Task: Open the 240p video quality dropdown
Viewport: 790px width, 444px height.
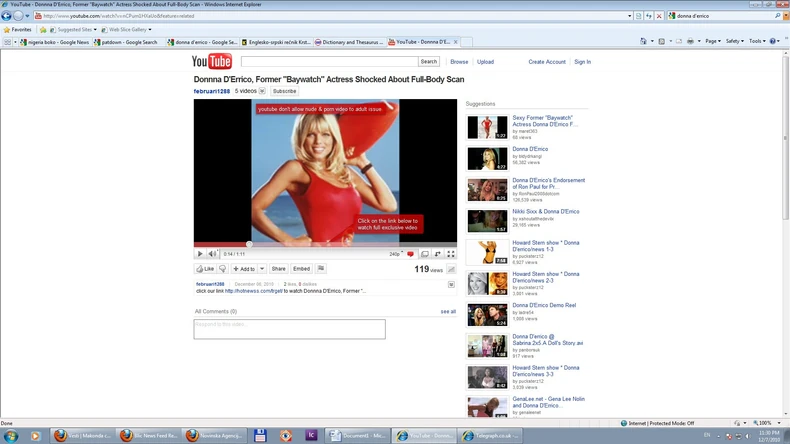Action: [396, 254]
